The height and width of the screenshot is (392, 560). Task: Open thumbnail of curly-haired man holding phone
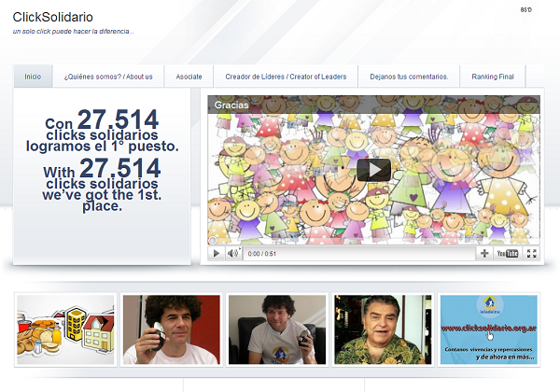[x=171, y=329]
